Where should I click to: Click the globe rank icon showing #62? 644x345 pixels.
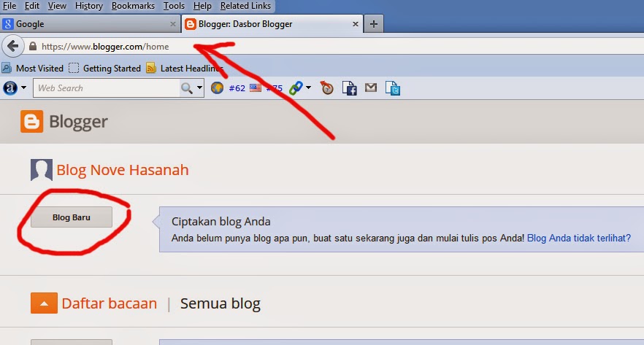(x=218, y=88)
